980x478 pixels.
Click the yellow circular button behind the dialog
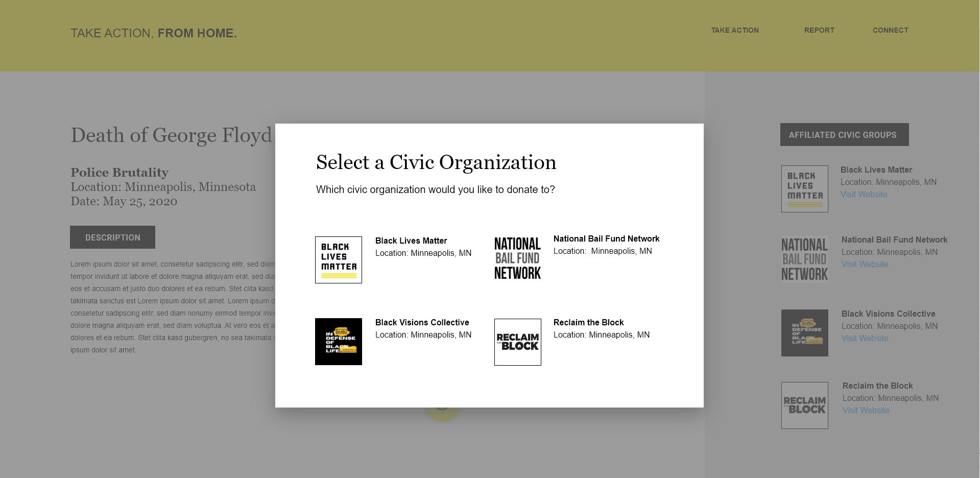click(442, 414)
